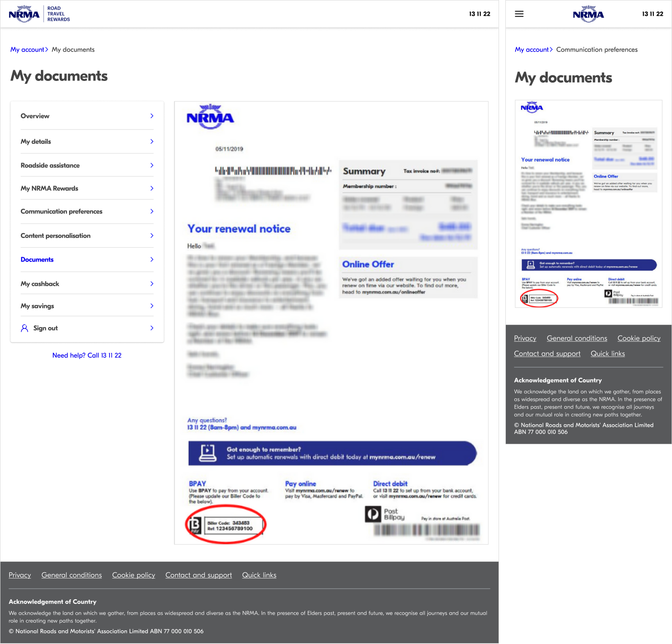Click 'Your renewal notice' heading on desktop document
This screenshot has height=644, width=672.
(239, 229)
